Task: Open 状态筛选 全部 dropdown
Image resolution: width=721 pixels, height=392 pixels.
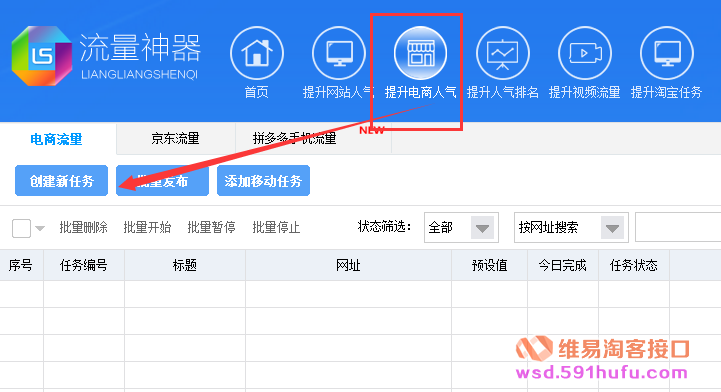Action: point(461,227)
